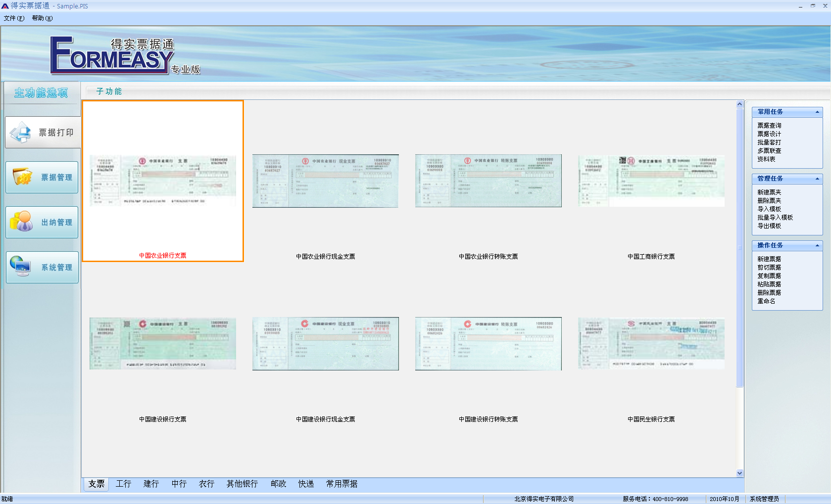Click the 导出模板 link
The width and height of the screenshot is (831, 504).
(x=769, y=226)
